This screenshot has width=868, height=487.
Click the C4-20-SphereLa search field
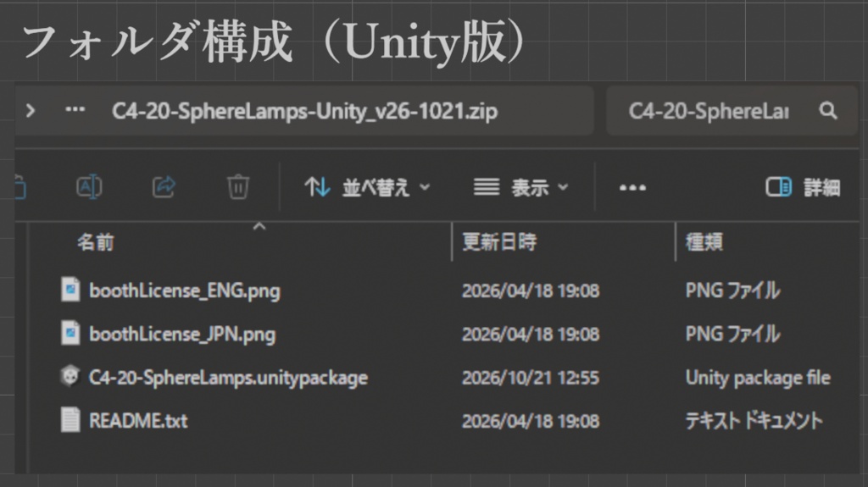pyautogui.click(x=732, y=111)
